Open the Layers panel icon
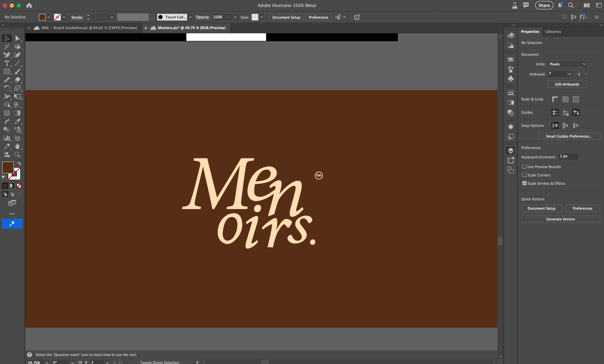This screenshot has width=604, height=364. pos(511,150)
